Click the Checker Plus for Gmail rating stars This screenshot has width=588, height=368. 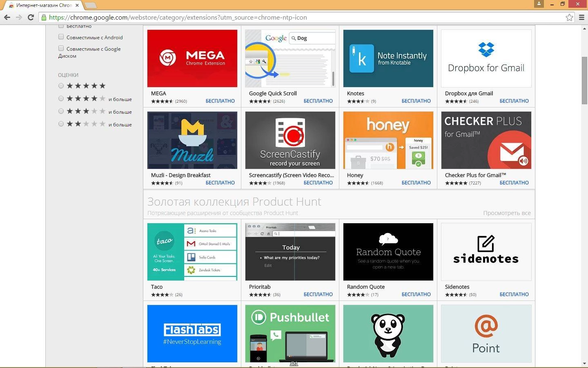point(456,183)
